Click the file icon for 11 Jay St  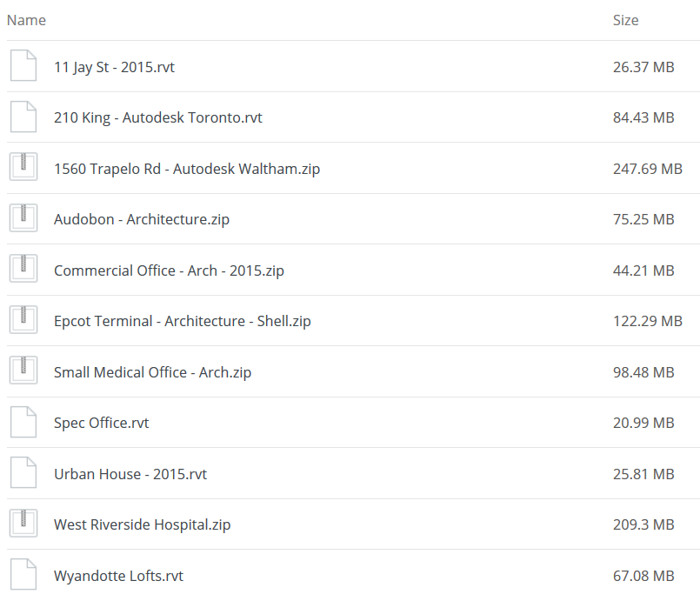23,65
